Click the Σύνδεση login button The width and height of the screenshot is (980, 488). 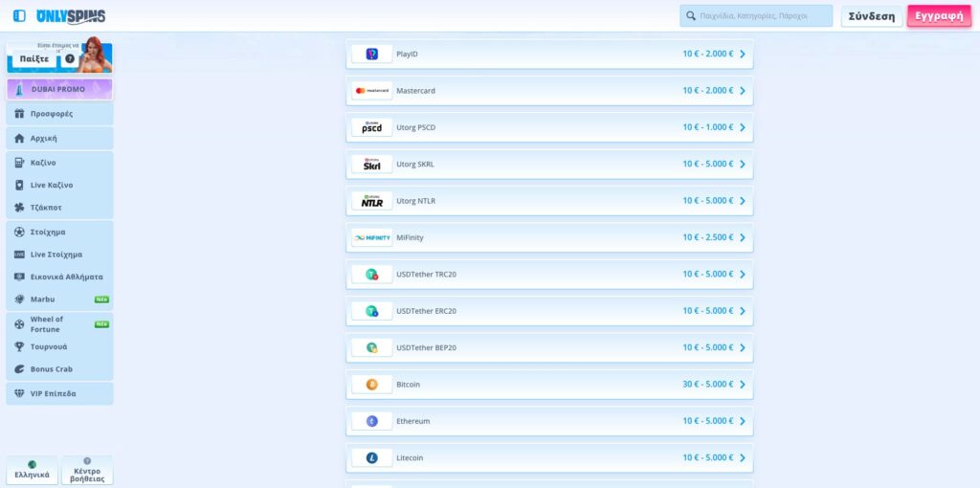(x=871, y=16)
